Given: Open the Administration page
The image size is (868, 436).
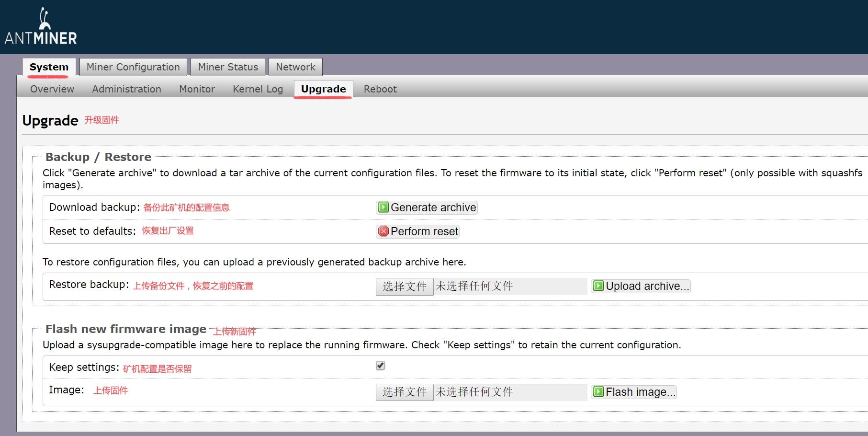Looking at the screenshot, I should 126,89.
